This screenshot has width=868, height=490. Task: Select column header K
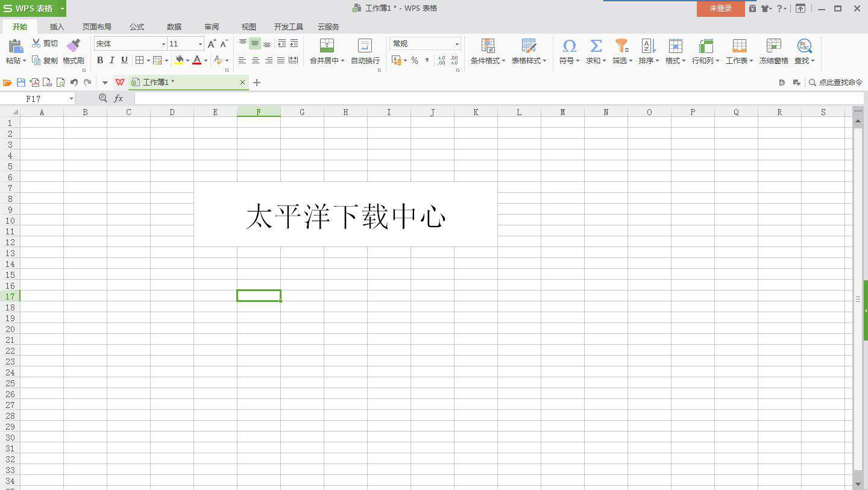[476, 112]
